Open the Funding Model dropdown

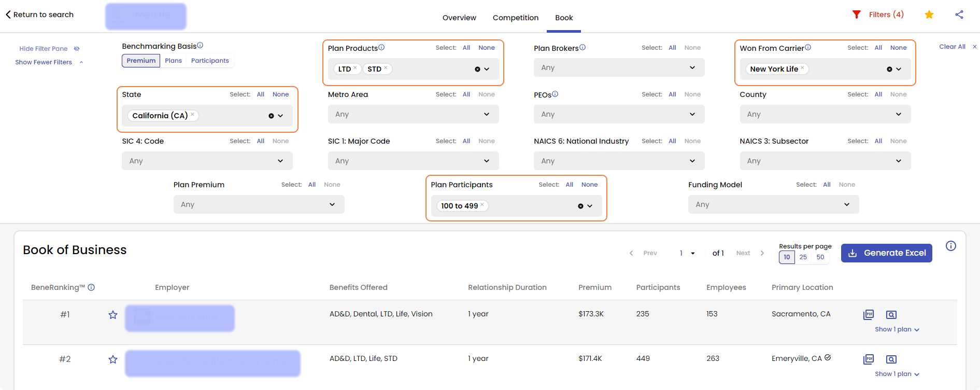[x=773, y=204]
